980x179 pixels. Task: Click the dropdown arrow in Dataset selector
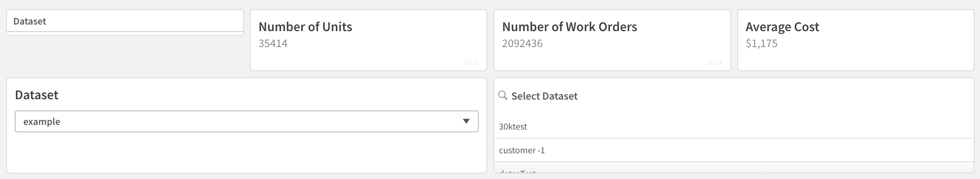pos(466,121)
